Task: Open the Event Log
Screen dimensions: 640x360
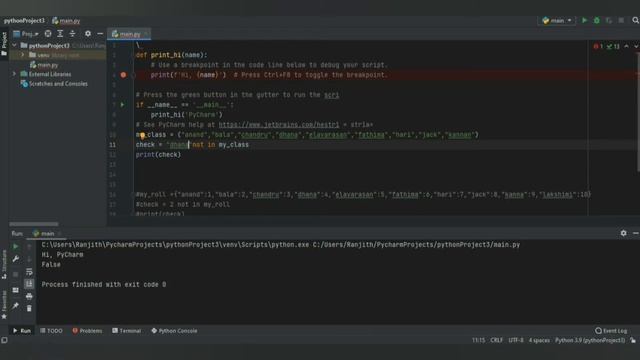Action: pyautogui.click(x=611, y=331)
